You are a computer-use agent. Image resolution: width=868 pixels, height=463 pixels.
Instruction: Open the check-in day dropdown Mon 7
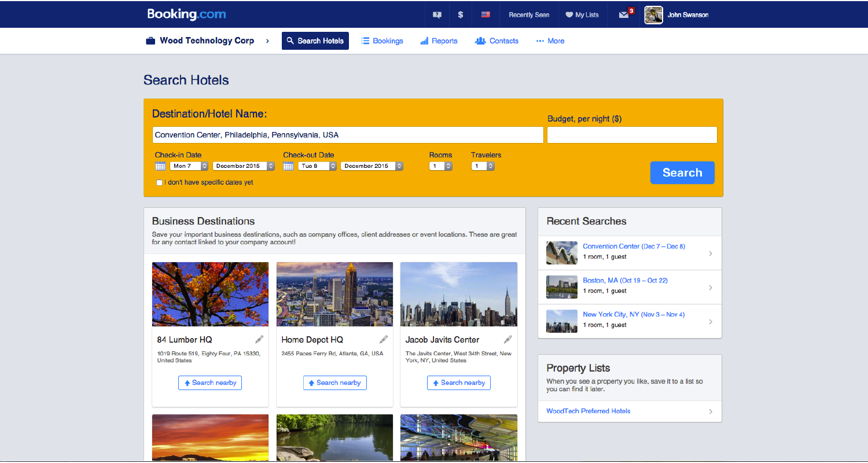click(189, 166)
